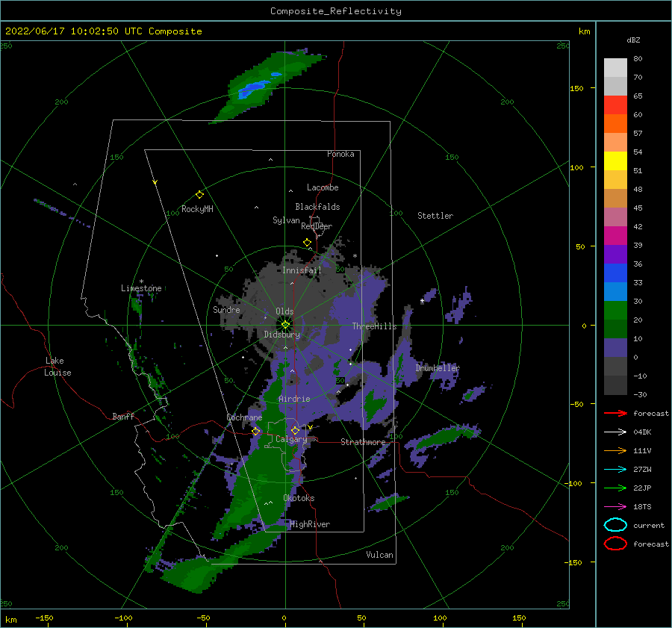Click the bright yellow 54 dBZ swatch

click(x=615, y=161)
